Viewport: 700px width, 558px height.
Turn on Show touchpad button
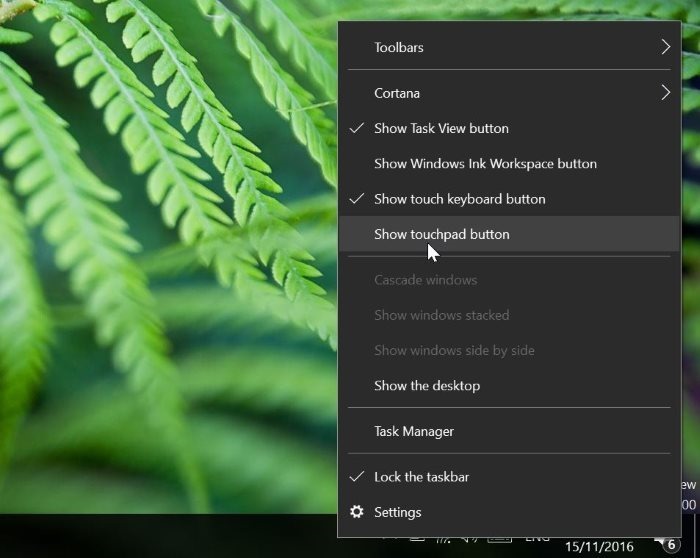(x=441, y=235)
